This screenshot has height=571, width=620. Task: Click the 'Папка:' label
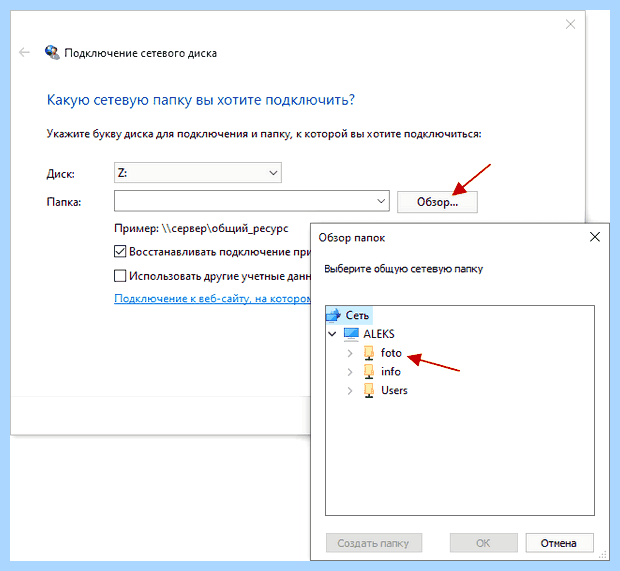64,202
